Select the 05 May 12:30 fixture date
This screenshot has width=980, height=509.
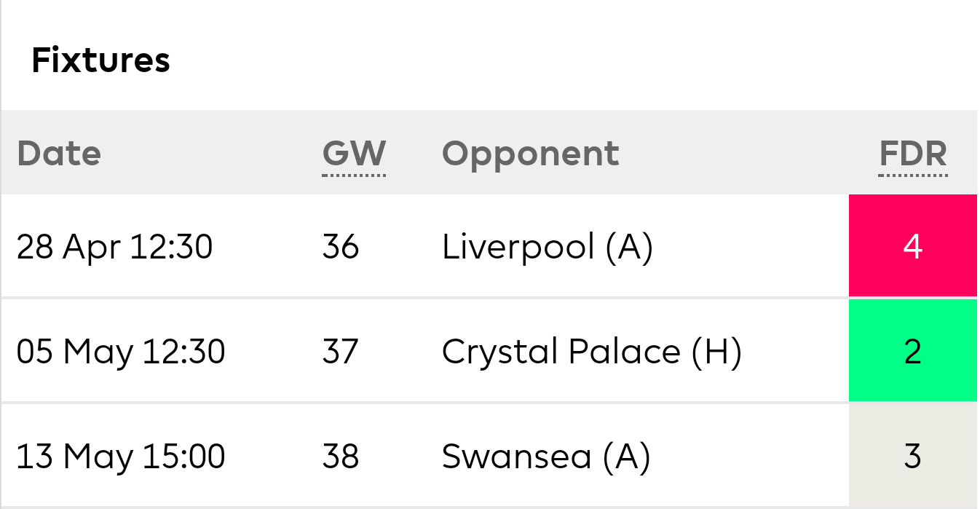pyautogui.click(x=121, y=352)
